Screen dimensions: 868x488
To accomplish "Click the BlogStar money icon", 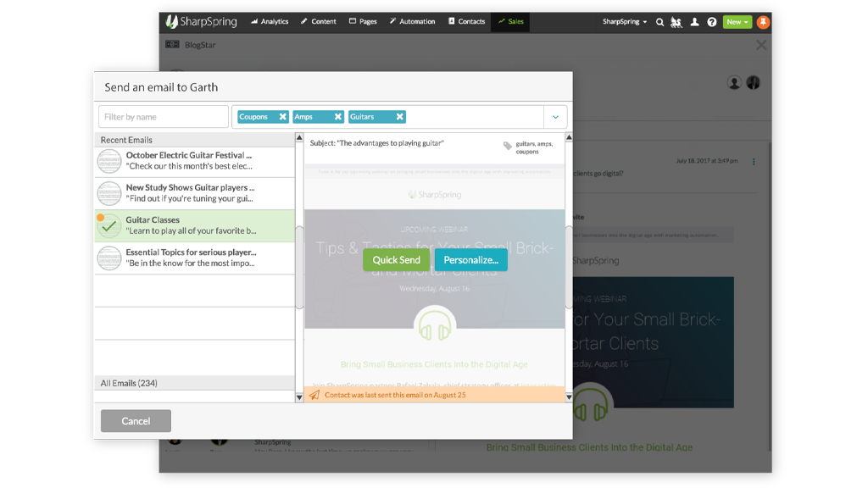I will coord(172,44).
